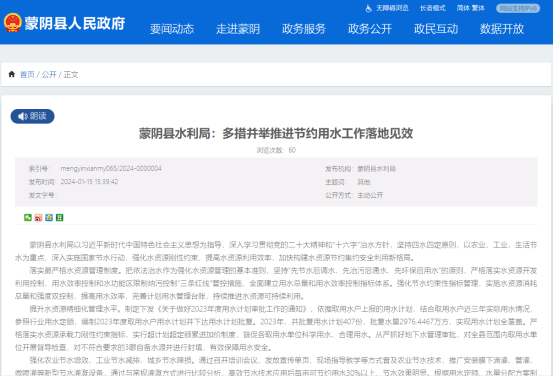Click paragraph starting 强化农业节水增效

click(276, 366)
